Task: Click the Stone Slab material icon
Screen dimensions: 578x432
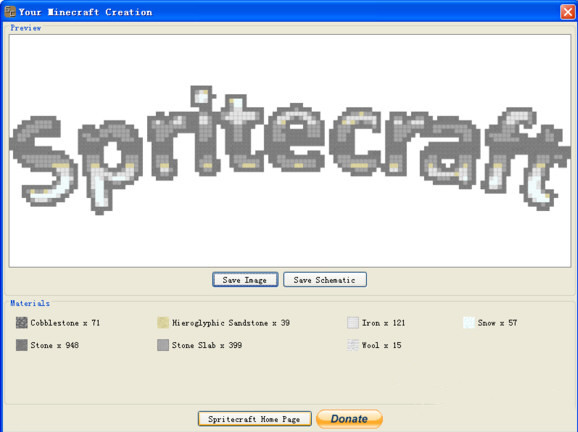Action: tap(163, 345)
